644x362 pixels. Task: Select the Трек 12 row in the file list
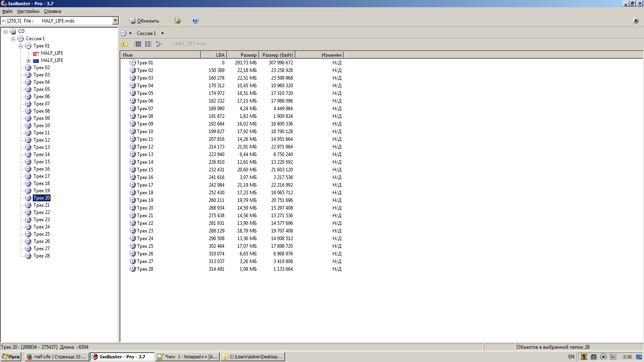231,147
